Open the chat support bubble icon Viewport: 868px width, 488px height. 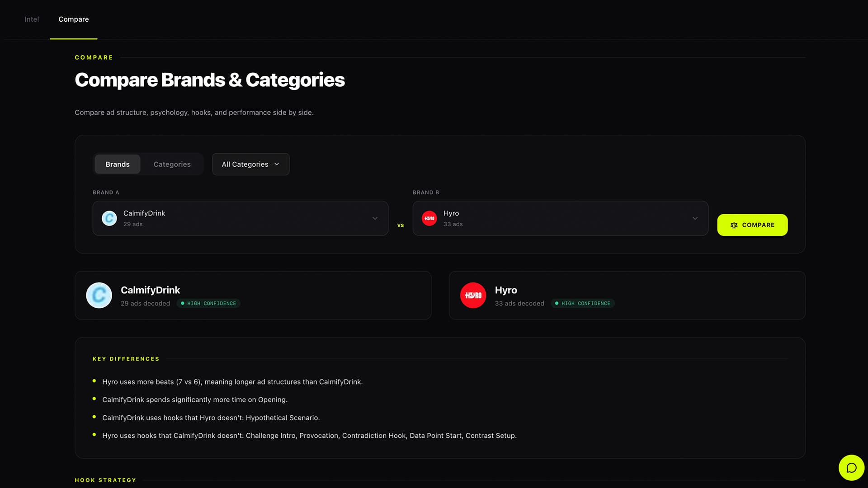tap(851, 468)
